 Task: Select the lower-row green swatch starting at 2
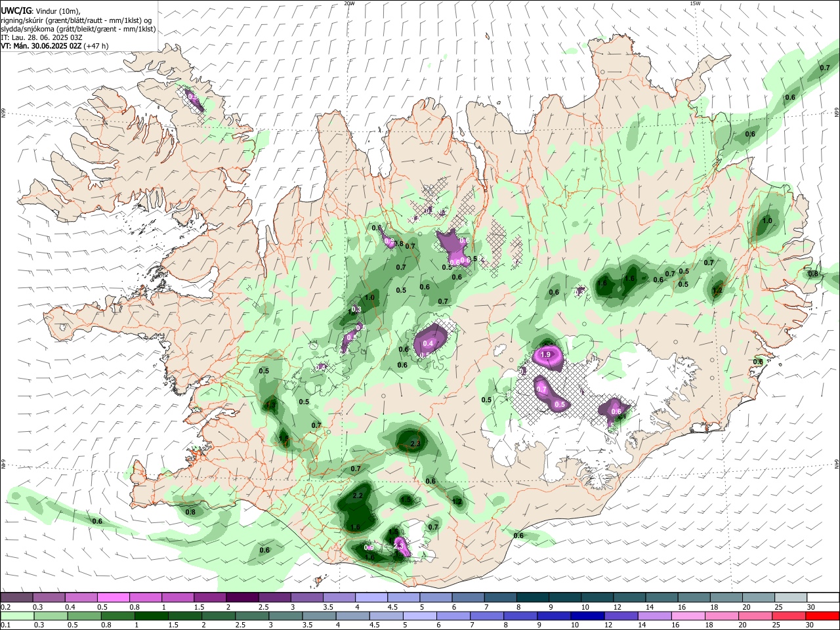[x=220, y=616]
